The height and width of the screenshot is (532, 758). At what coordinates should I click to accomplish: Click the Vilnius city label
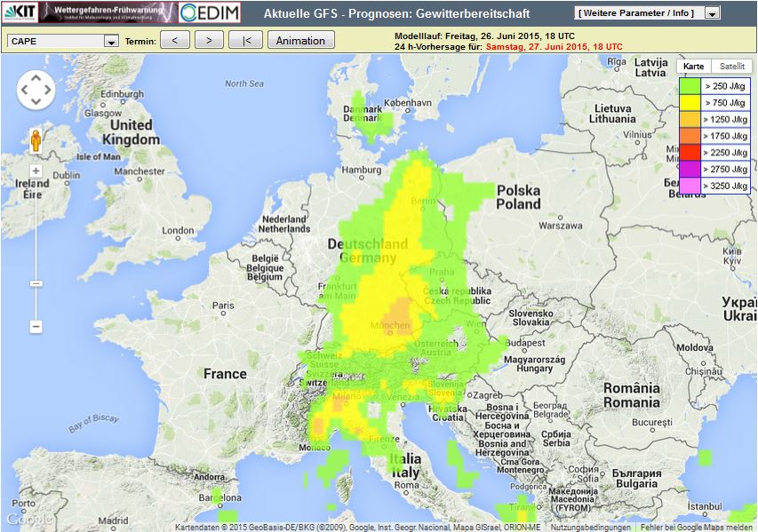638,135
